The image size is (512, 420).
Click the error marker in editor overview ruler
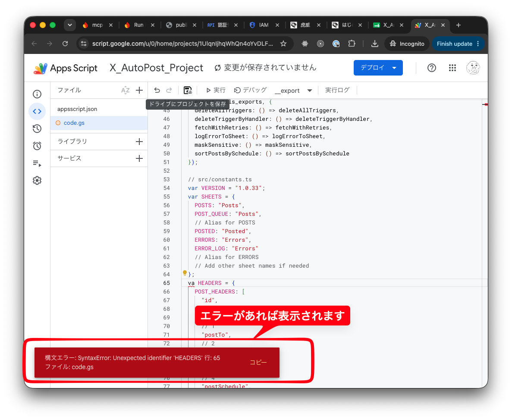[x=486, y=104]
